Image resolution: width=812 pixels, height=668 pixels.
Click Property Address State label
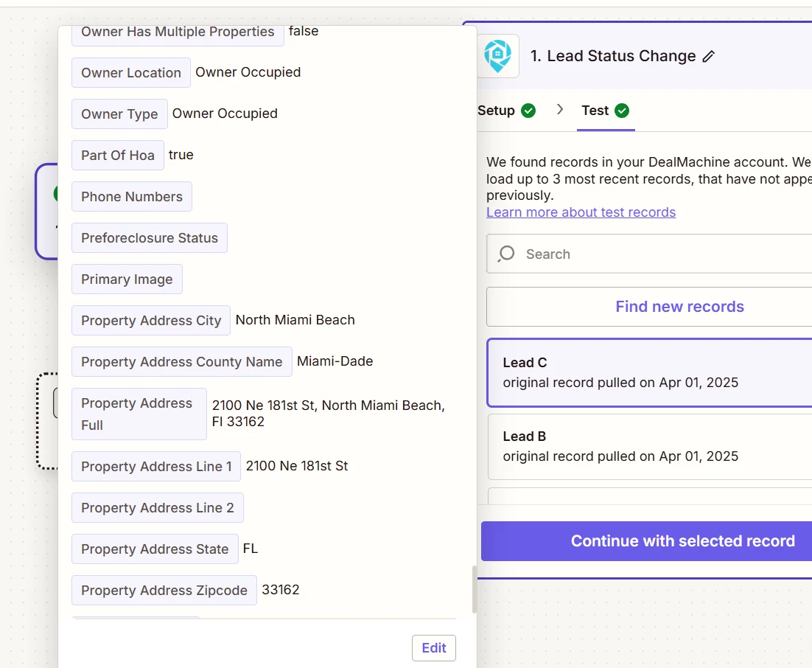pos(155,549)
